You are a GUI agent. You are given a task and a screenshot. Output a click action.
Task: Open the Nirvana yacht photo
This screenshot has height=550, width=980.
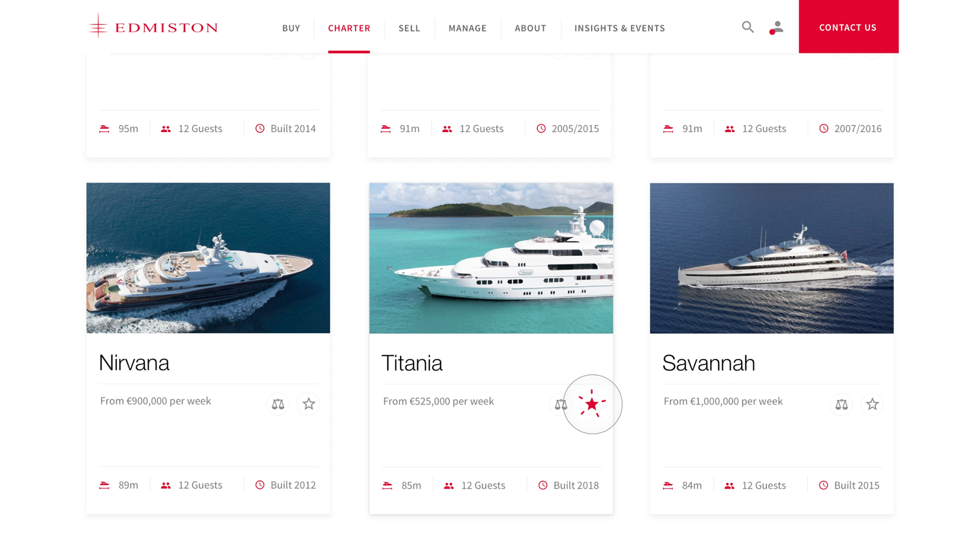click(x=208, y=258)
